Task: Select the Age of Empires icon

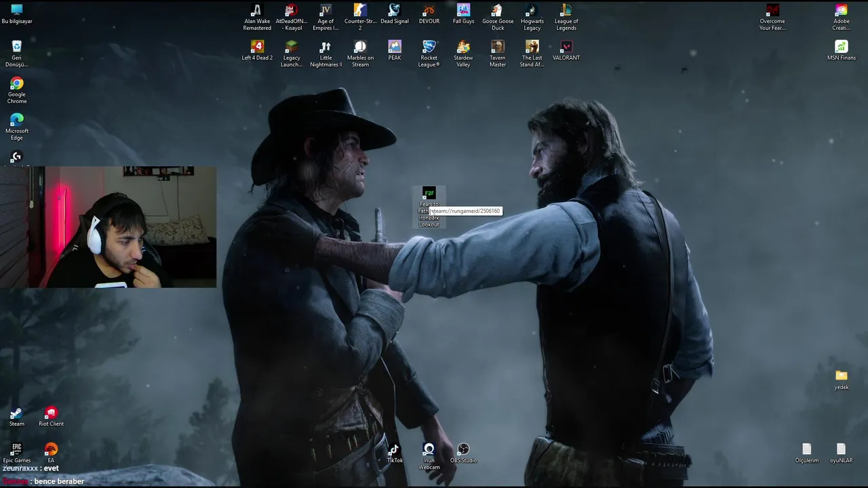Action: 325,18
